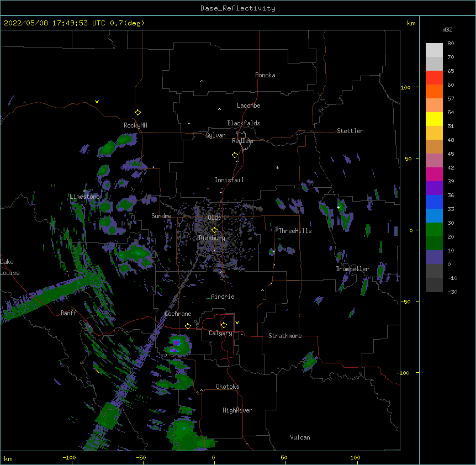Click the Sundre town label
The image size is (476, 465).
(161, 216)
